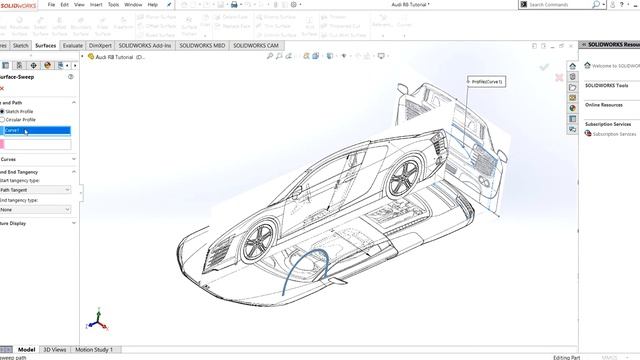Open the View menu

click(x=79, y=5)
